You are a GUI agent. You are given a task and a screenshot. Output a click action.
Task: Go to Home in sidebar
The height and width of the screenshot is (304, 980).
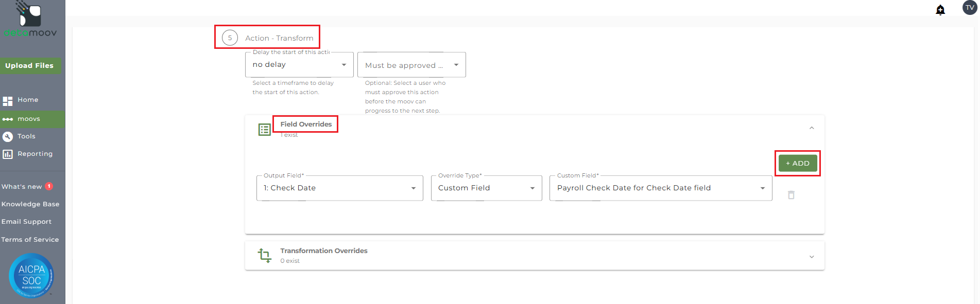pyautogui.click(x=28, y=100)
